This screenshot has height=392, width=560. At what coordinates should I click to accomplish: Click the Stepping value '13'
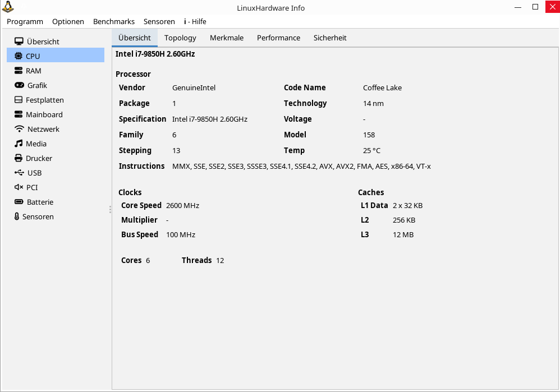[x=176, y=151]
